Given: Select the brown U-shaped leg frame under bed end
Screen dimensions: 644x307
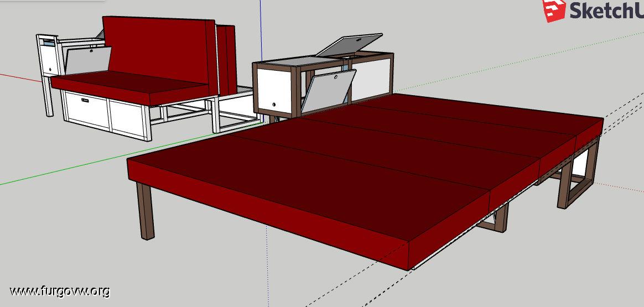Looking at the screenshot, I should pyautogui.click(x=579, y=173).
